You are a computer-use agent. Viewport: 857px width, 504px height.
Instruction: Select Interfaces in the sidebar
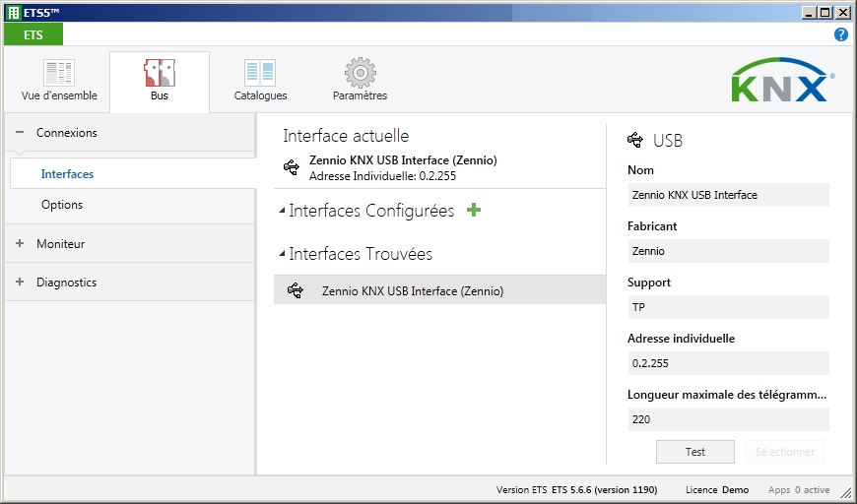click(x=133, y=174)
